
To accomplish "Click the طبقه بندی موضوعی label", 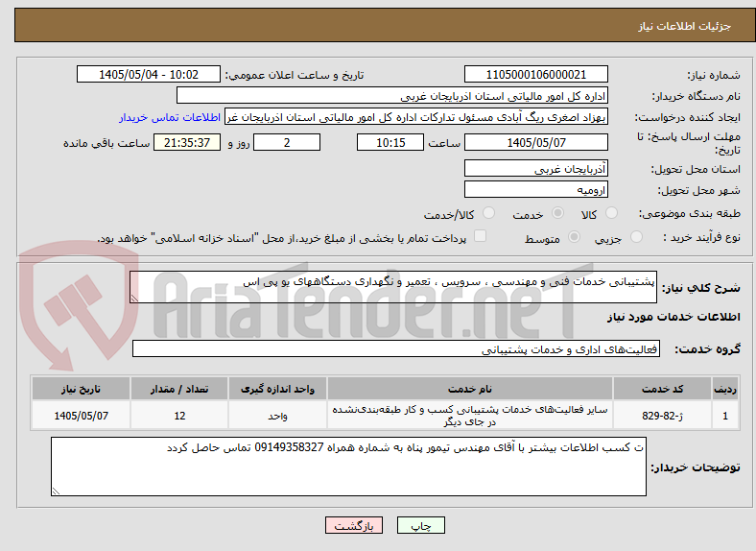I will [690, 213].
